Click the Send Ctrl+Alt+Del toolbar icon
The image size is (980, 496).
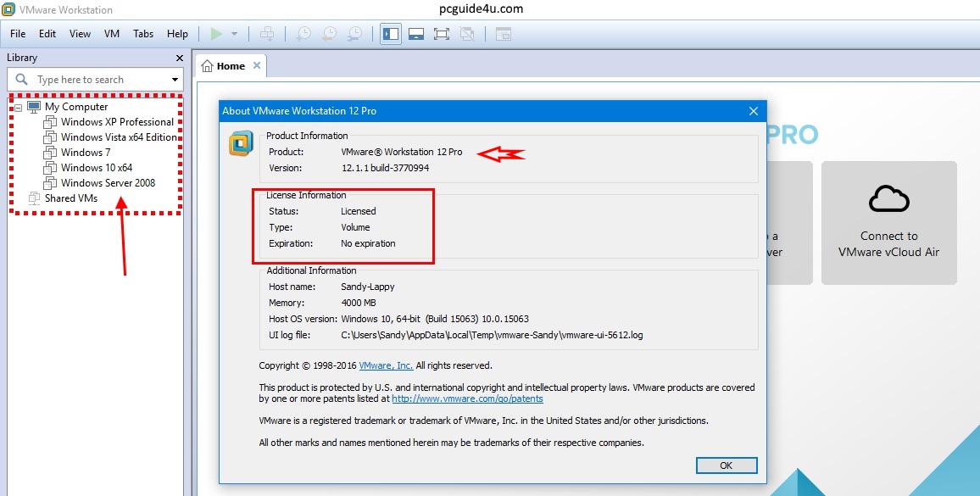pyautogui.click(x=267, y=34)
